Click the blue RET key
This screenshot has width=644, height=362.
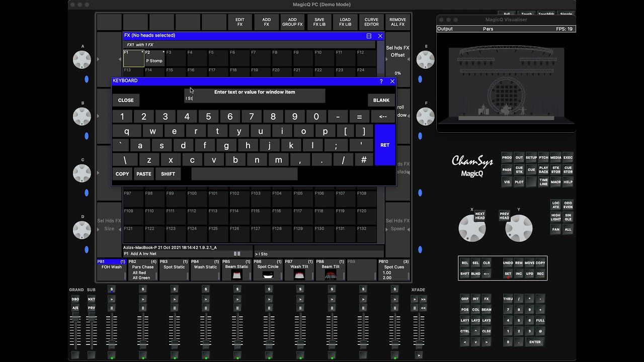click(x=385, y=145)
